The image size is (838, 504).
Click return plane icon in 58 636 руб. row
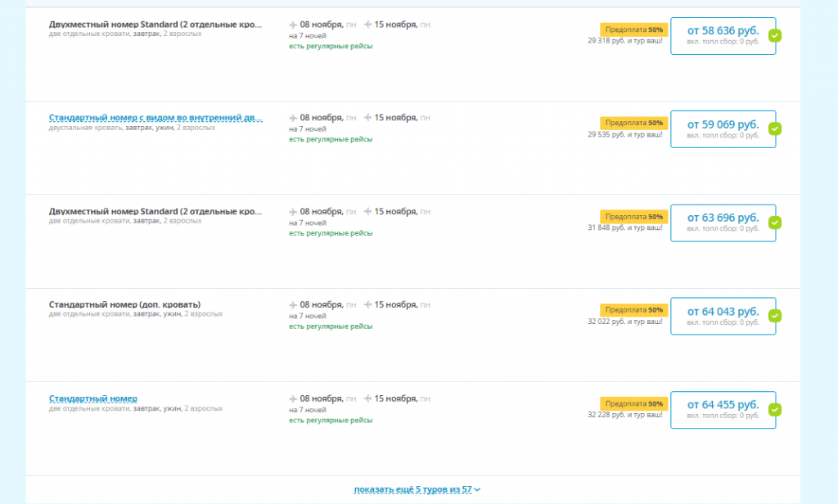pyautogui.click(x=367, y=25)
